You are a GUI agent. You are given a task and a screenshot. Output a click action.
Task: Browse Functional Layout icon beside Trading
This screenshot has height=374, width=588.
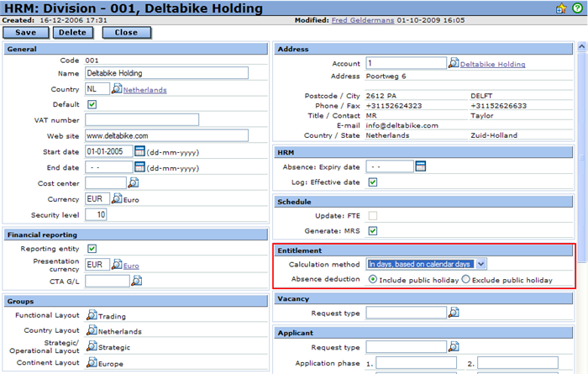92,315
